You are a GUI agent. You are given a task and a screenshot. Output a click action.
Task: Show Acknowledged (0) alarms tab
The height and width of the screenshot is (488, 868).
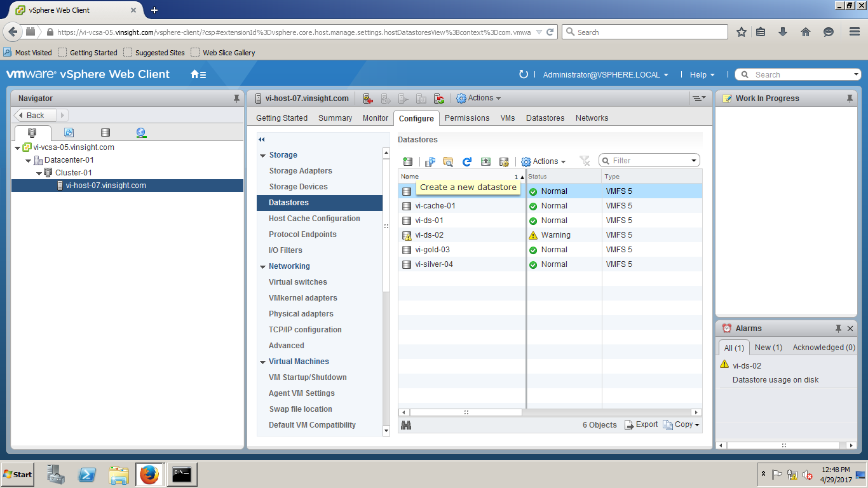[824, 348]
